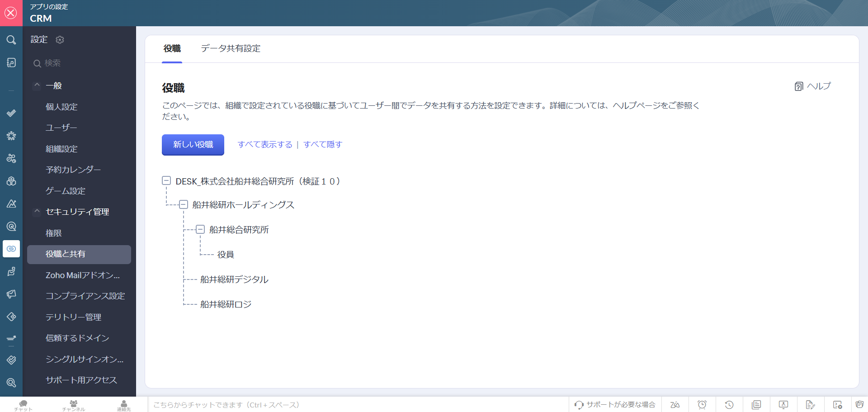
Task: Collapse the セキュリティ管理 section
Action: click(x=37, y=212)
